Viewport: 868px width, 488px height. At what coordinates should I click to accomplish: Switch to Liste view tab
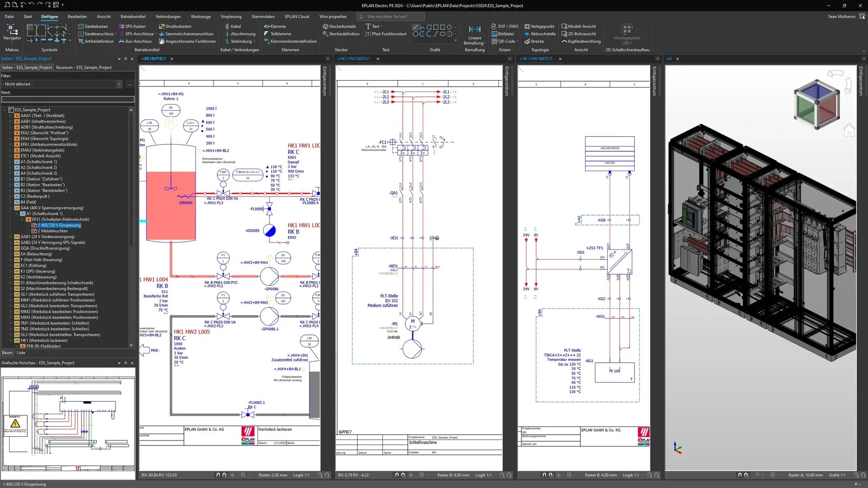click(21, 353)
